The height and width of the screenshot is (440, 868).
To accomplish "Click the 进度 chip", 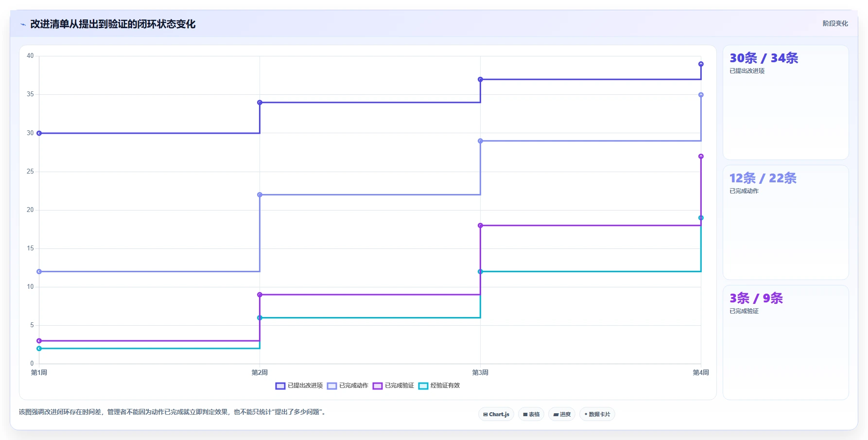I will [x=562, y=414].
